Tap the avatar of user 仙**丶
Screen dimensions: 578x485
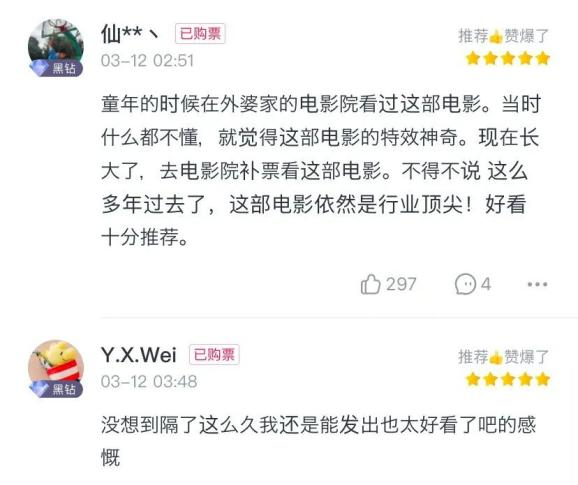pyautogui.click(x=56, y=46)
